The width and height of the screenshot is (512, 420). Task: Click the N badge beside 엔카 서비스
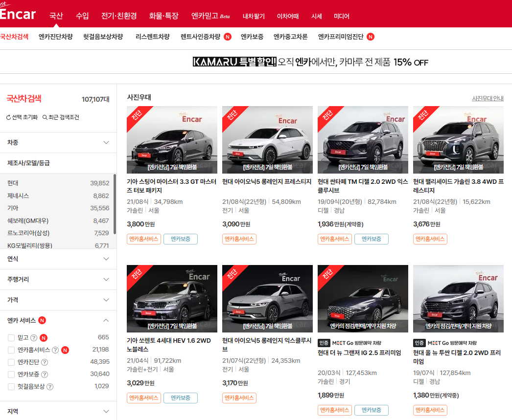click(x=42, y=321)
